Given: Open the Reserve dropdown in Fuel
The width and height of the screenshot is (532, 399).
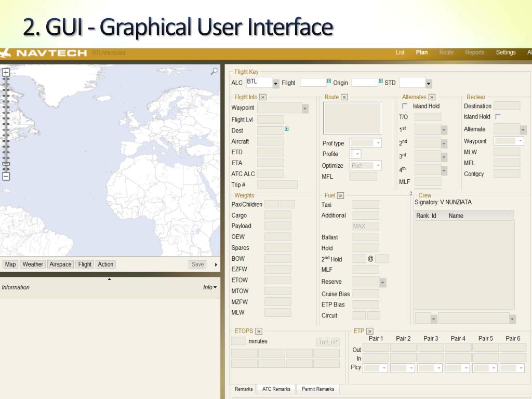Looking at the screenshot, I should pos(383,282).
